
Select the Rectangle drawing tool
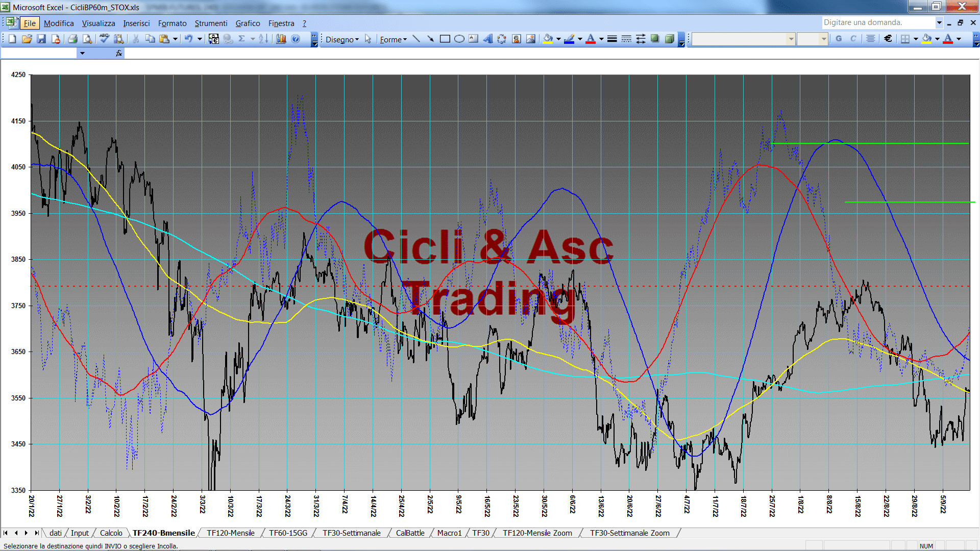[445, 39]
